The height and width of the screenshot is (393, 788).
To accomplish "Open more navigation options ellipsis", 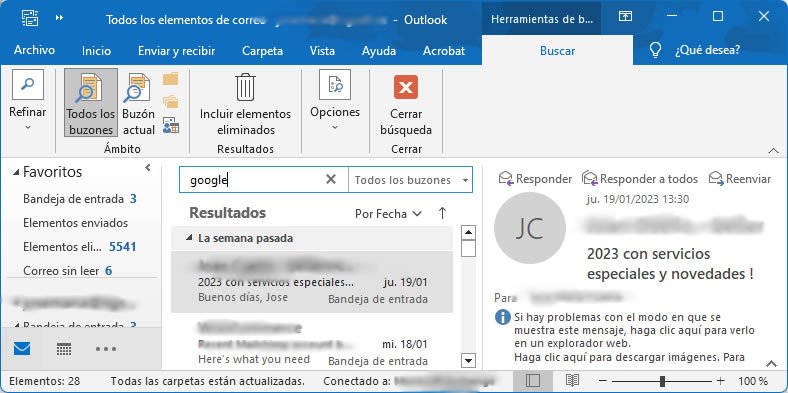I will click(106, 349).
